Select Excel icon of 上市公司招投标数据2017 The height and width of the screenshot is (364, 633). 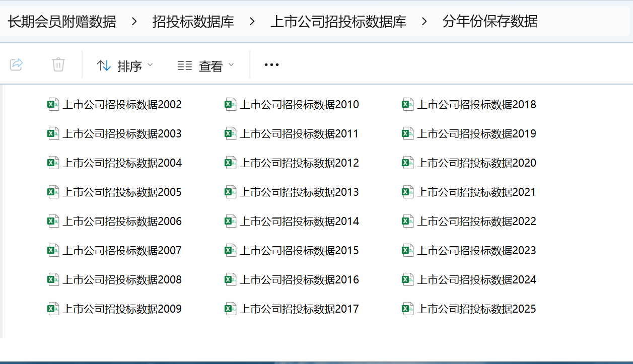coord(231,309)
